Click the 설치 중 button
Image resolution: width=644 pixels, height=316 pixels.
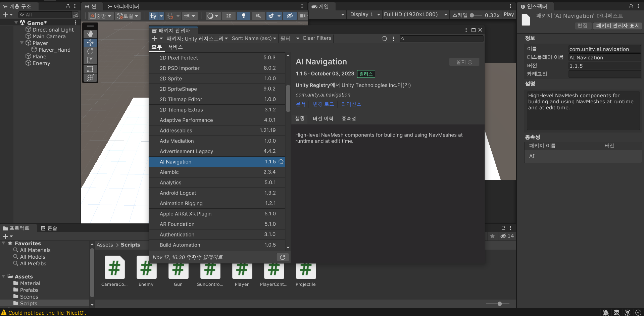click(x=464, y=62)
